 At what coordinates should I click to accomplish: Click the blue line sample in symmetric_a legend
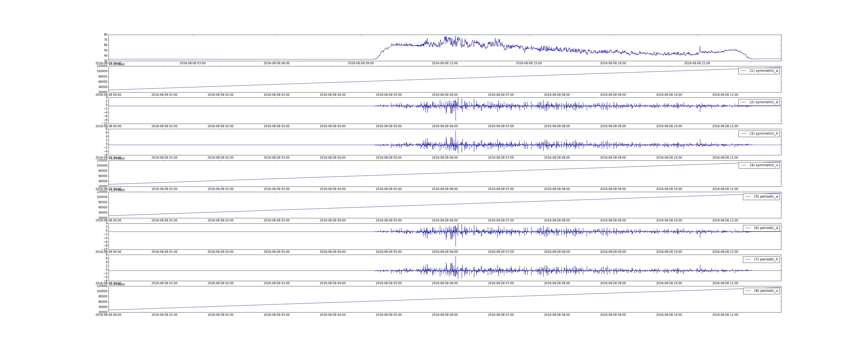click(743, 71)
